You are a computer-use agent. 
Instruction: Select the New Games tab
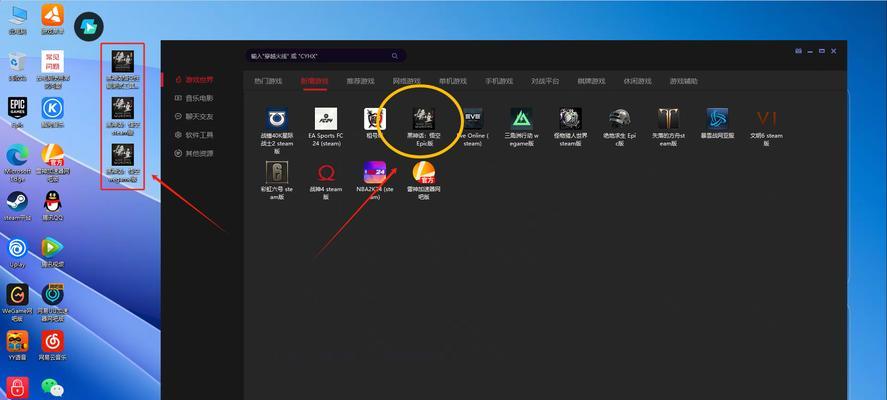click(314, 81)
